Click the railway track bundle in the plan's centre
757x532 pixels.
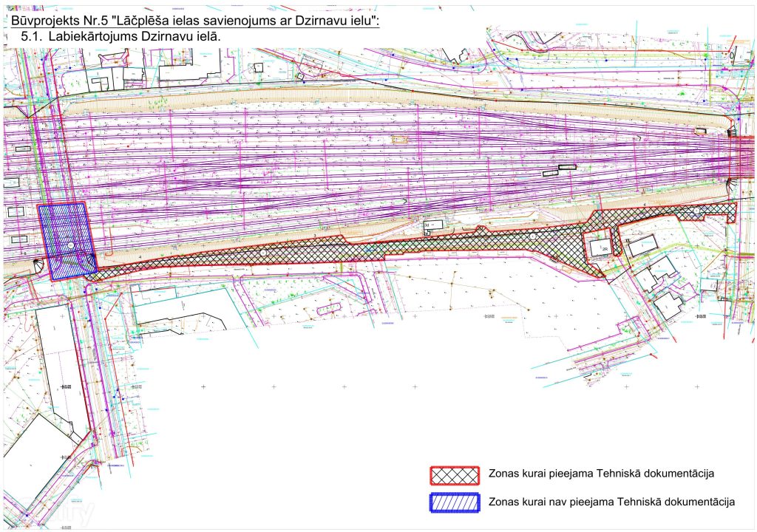click(370, 163)
